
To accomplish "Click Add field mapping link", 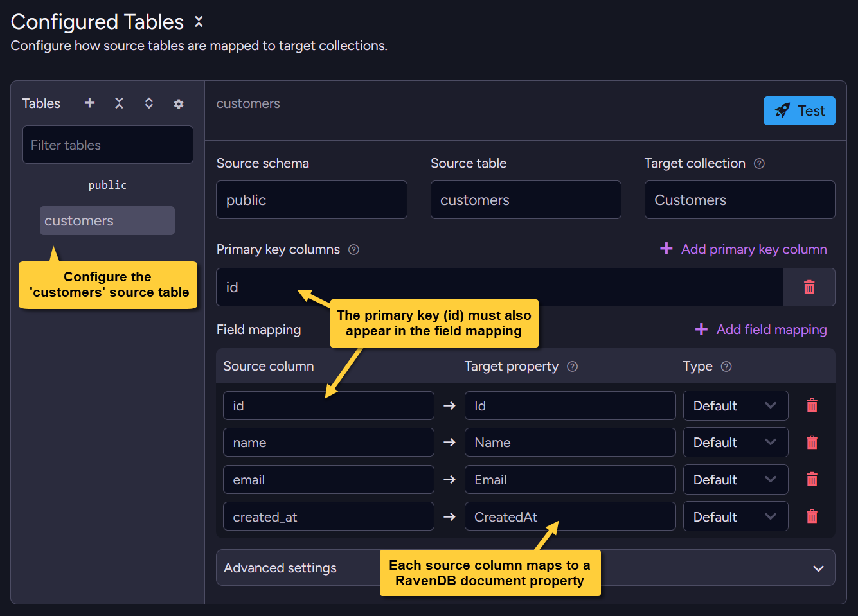I will [x=761, y=329].
